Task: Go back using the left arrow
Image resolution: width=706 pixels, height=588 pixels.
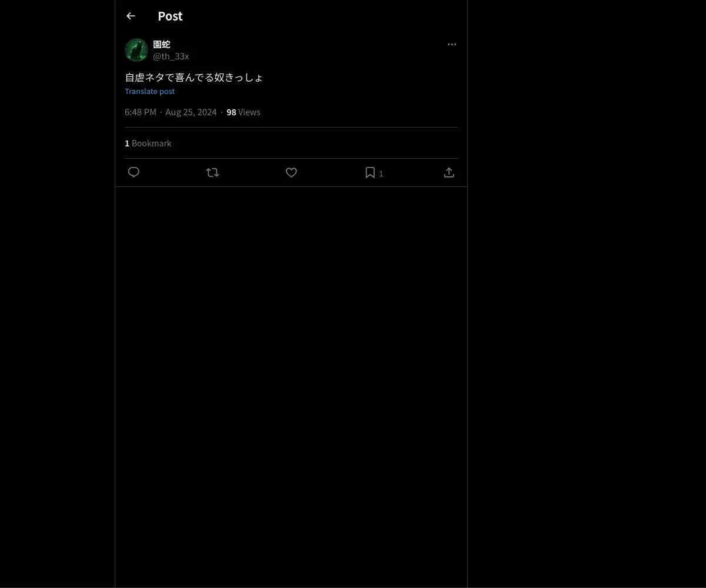Action: [x=131, y=16]
